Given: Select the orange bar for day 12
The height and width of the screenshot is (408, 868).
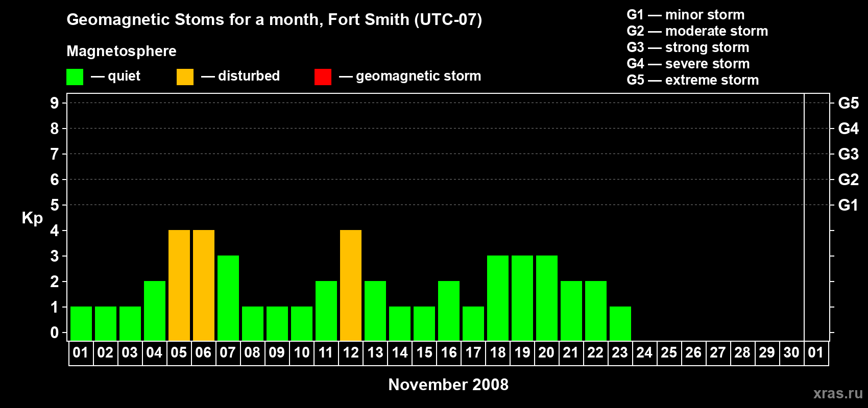Looking at the screenshot, I should point(351,285).
